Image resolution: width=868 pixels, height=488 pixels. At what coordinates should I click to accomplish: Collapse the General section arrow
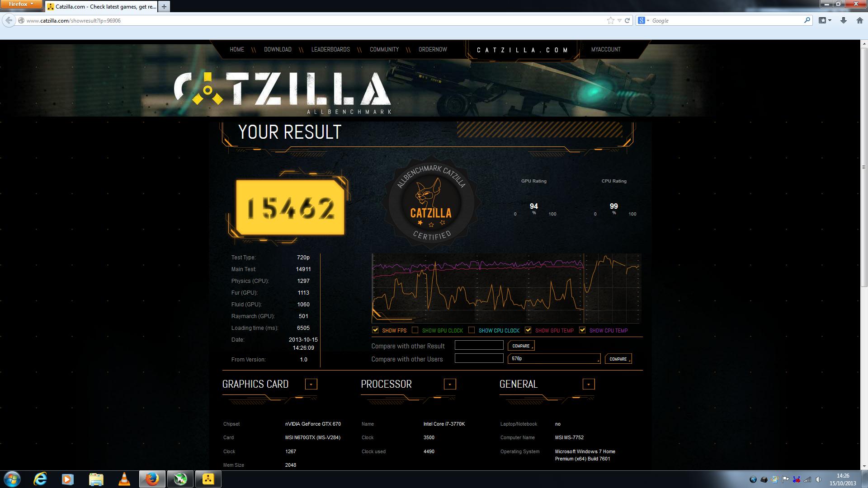tap(589, 384)
